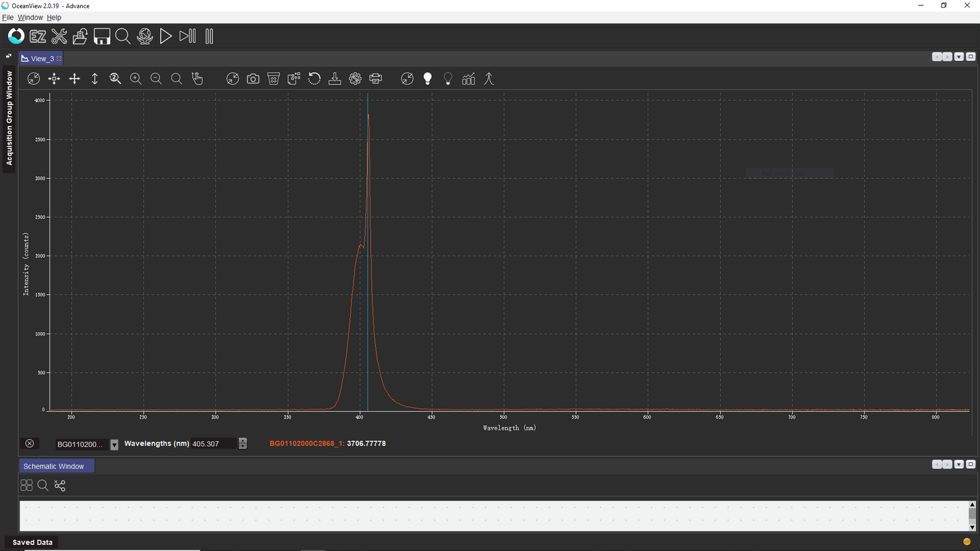Click the orange status indicator dot
Image resolution: width=980 pixels, height=551 pixels.
tap(967, 542)
